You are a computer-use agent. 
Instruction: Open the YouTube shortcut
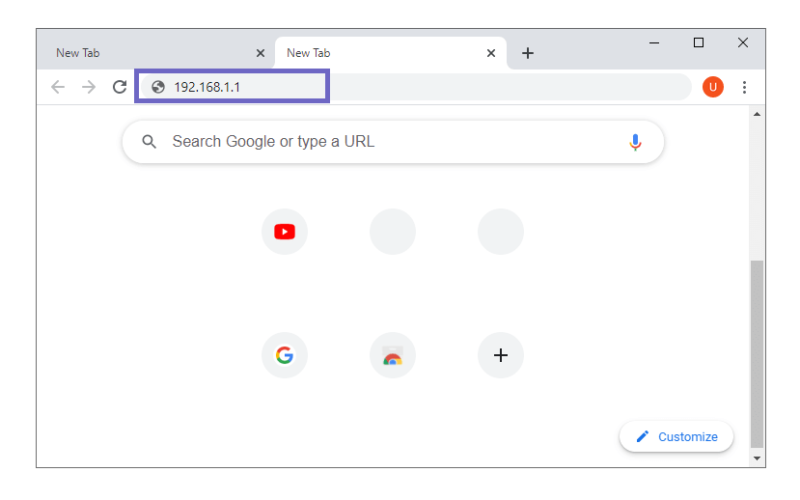click(285, 232)
